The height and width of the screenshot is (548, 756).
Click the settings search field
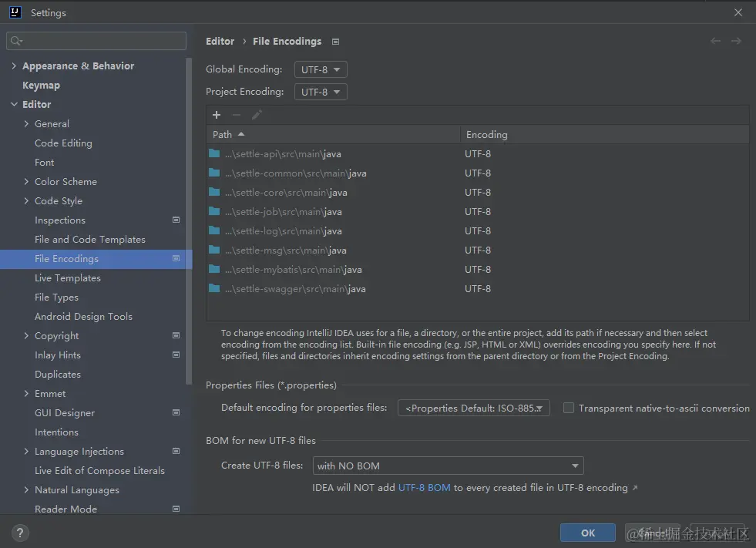(96, 41)
